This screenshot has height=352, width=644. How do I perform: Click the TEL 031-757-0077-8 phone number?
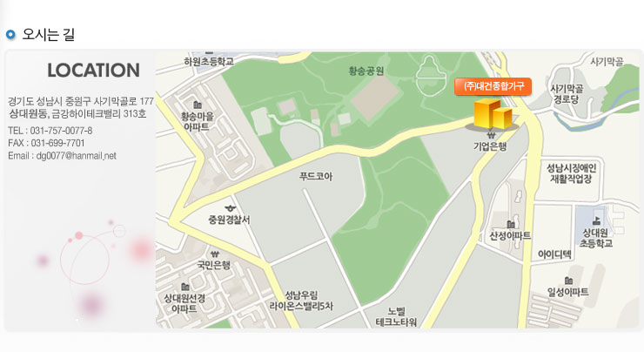coord(61,131)
